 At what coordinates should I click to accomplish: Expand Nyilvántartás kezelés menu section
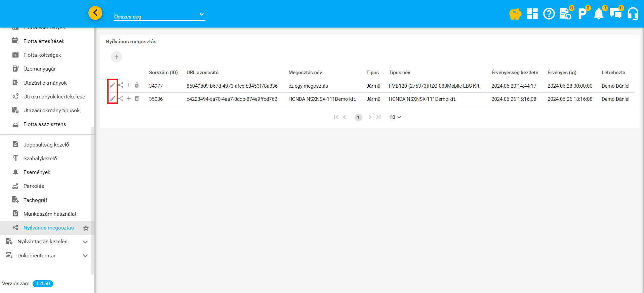[x=85, y=242]
